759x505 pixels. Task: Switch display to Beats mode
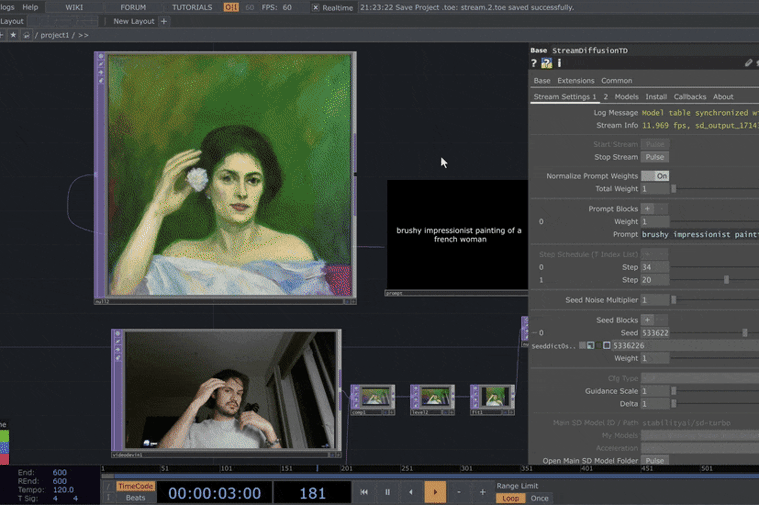coord(135,498)
